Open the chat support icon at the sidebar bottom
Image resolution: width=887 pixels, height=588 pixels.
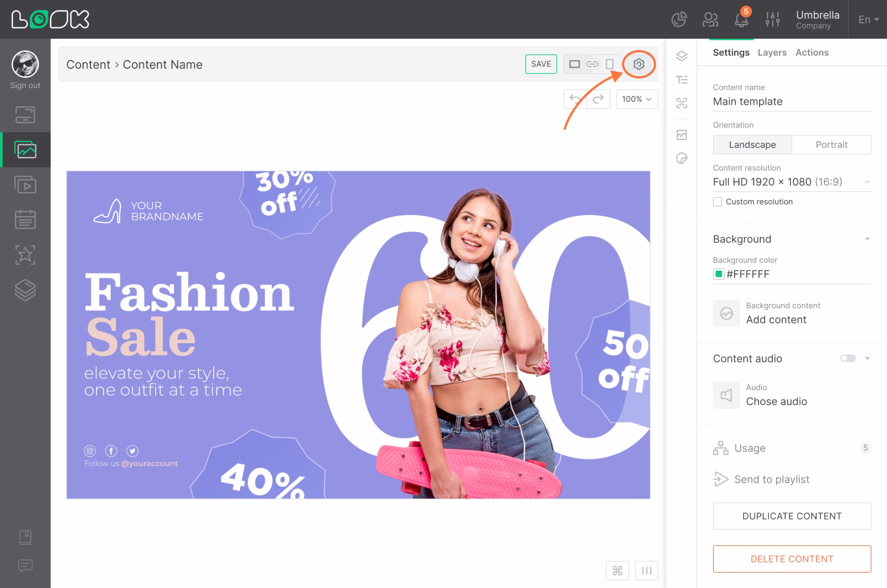(25, 566)
